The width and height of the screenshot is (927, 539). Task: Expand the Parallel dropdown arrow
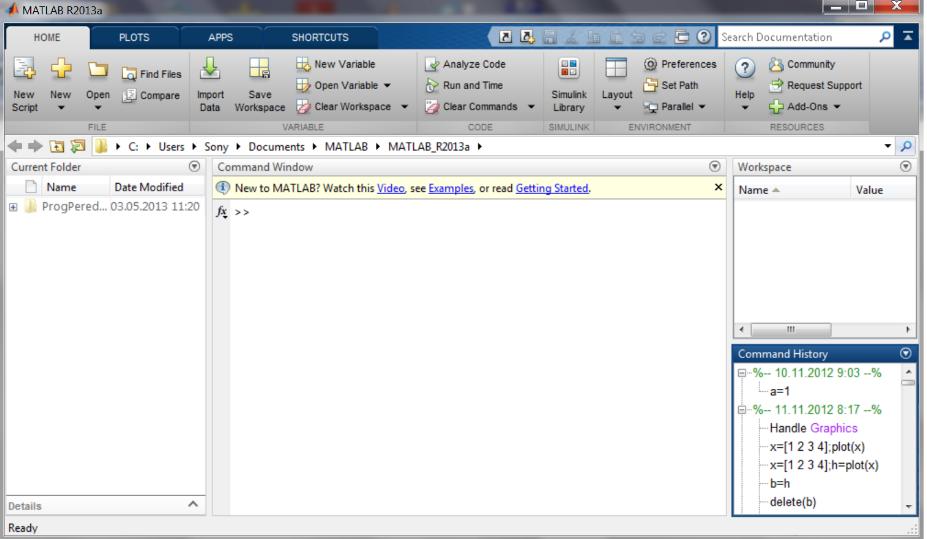tap(702, 106)
